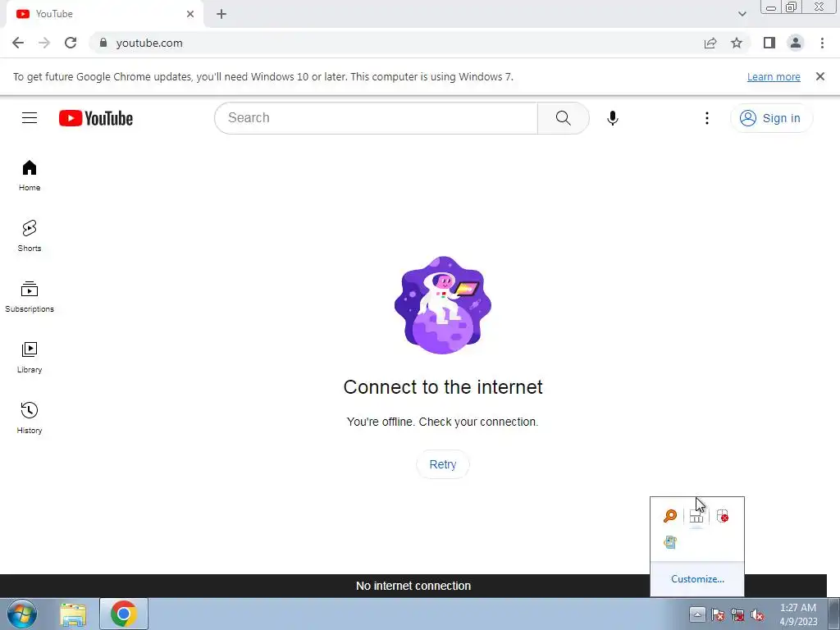Image resolution: width=840 pixels, height=630 pixels.
Task: Click the orange magnifier tray icon
Action: point(670,516)
